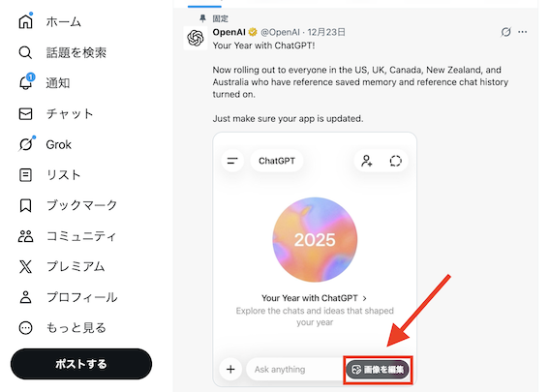The height and width of the screenshot is (392, 550).
Task: Click the 12月23日 post date link
Action: pos(326,32)
